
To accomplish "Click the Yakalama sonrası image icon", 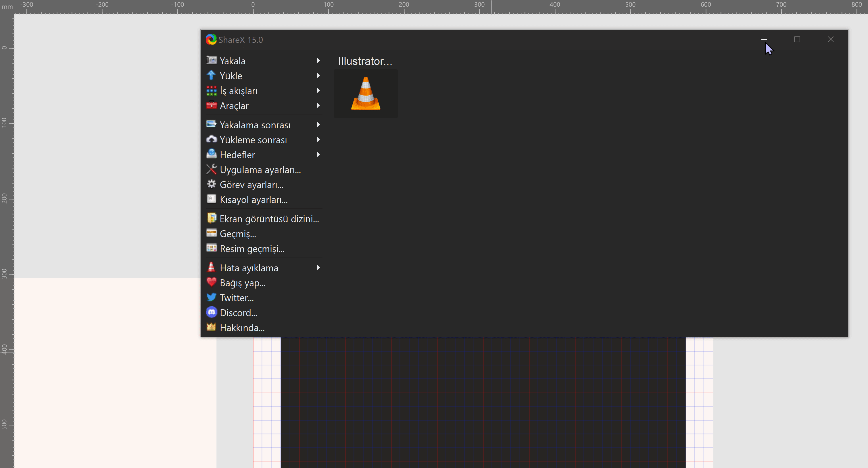I will 211,124.
